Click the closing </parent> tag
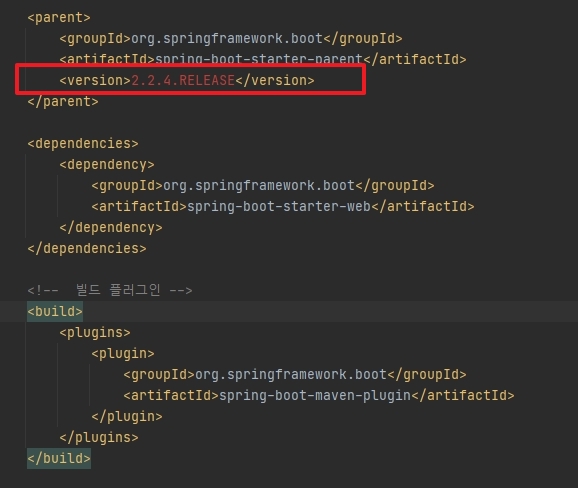The width and height of the screenshot is (578, 488). [x=63, y=101]
